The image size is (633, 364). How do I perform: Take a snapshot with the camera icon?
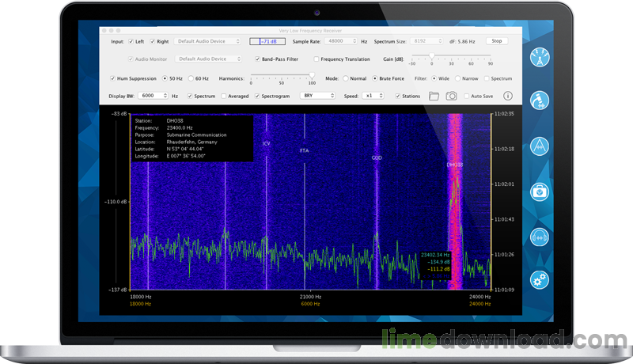click(451, 96)
